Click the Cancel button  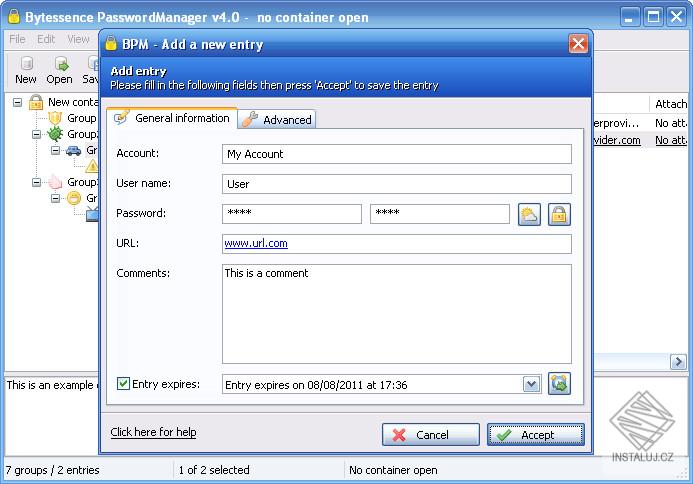(431, 434)
